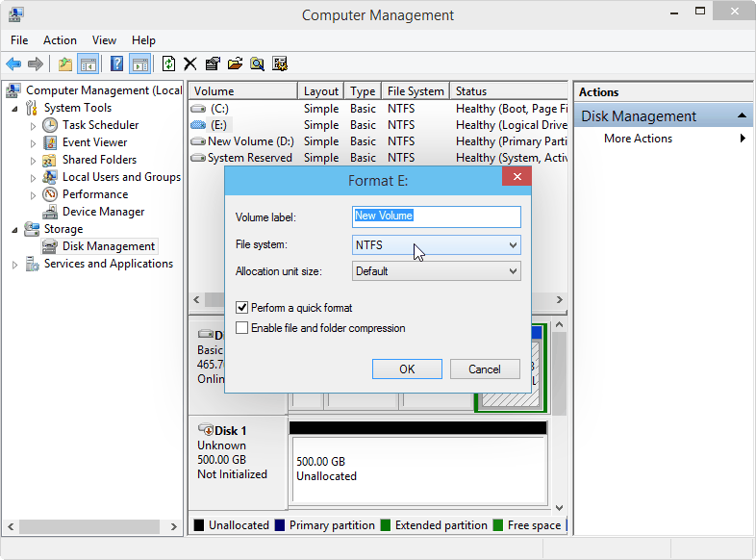This screenshot has height=560, width=756.
Task: Open the File system NTFS dropdown
Action: 437,245
